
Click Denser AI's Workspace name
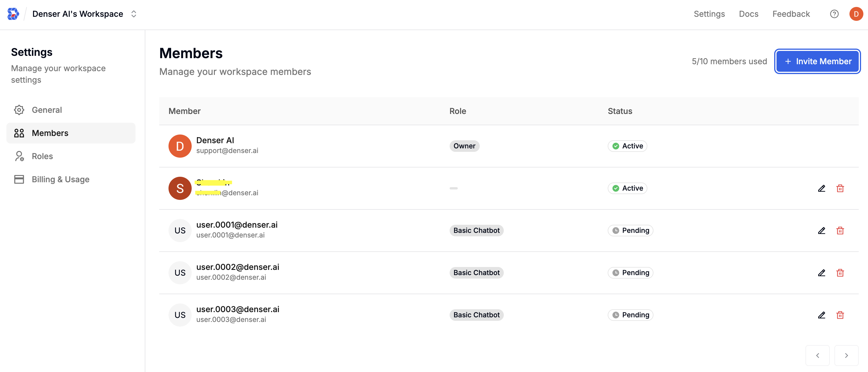click(78, 14)
